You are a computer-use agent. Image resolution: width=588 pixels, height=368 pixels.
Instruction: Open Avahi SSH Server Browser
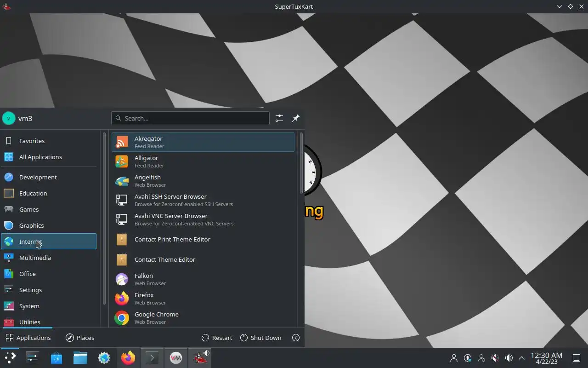point(203,200)
